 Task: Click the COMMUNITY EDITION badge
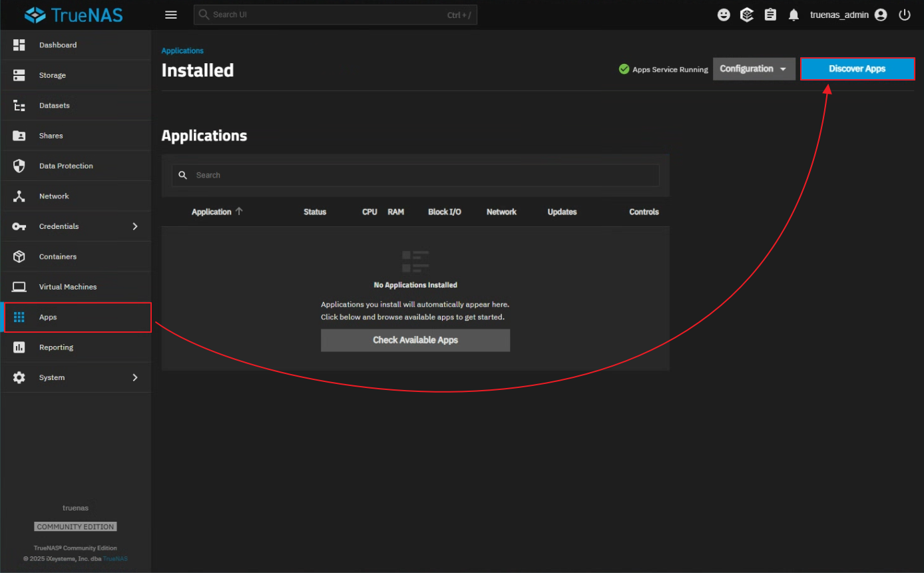tap(76, 526)
